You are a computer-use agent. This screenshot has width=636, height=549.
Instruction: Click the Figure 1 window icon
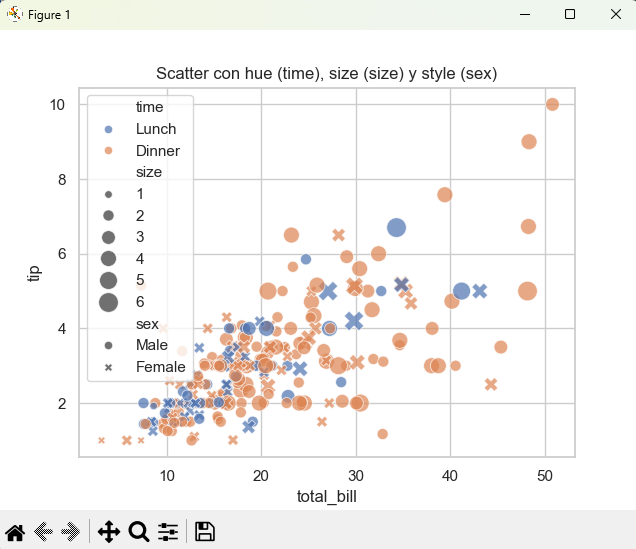[x=14, y=14]
